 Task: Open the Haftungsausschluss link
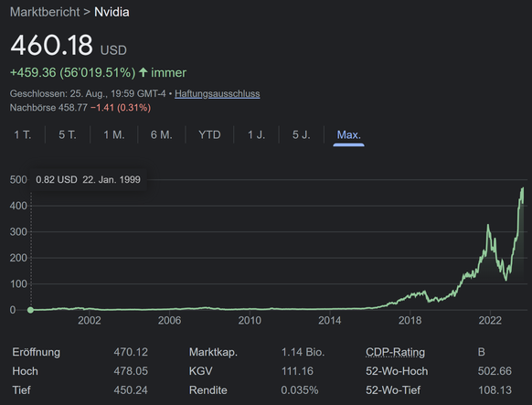click(x=218, y=93)
